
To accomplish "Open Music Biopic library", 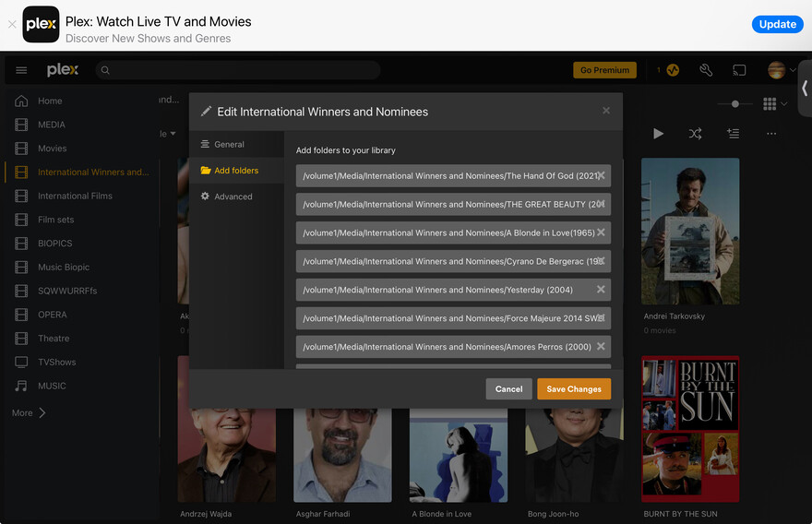I will click(63, 268).
